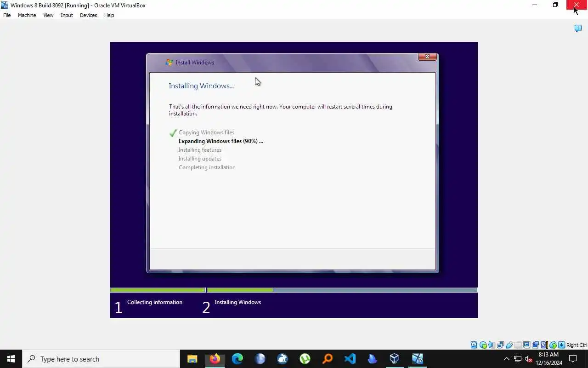The image size is (588, 368).
Task: Click the Installing features step
Action: 200,150
